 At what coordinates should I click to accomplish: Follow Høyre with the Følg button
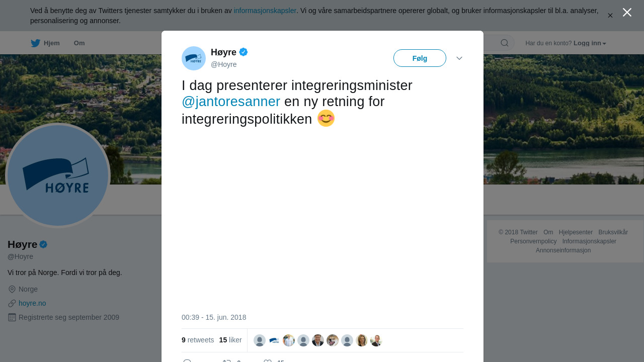[x=420, y=58]
